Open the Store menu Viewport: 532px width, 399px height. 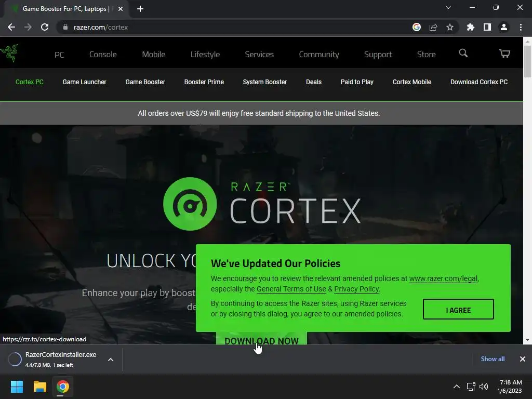[x=426, y=55]
